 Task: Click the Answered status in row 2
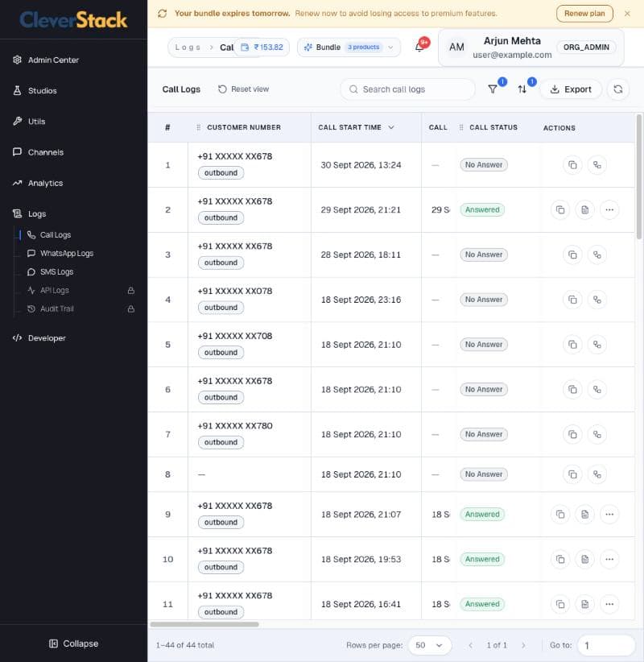482,210
